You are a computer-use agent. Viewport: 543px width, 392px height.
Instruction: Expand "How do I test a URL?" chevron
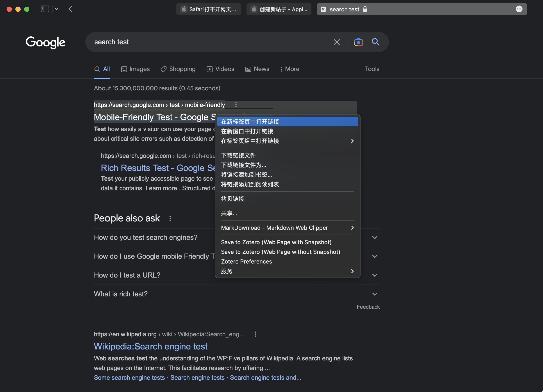pos(375,275)
